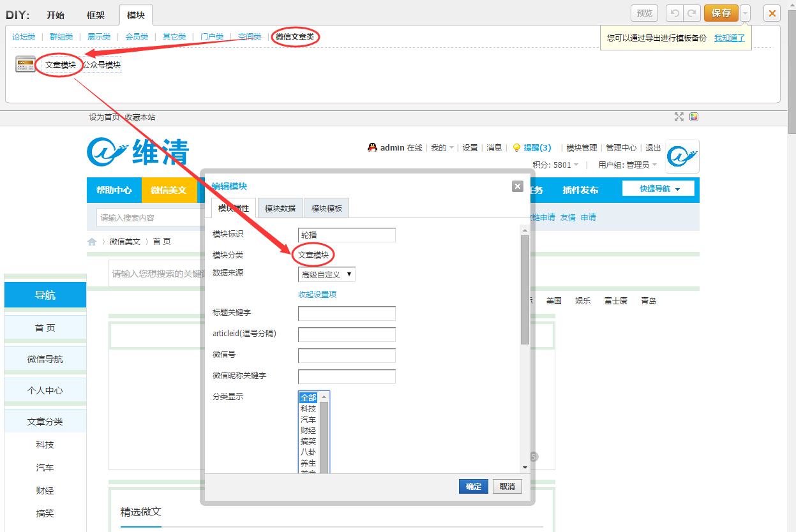Image resolution: width=796 pixels, height=532 pixels.
Task: Collapse settings via 收起设置项
Action: click(x=317, y=294)
